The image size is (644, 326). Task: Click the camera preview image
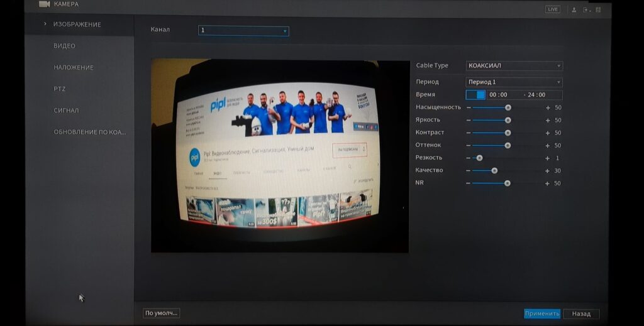(x=280, y=156)
